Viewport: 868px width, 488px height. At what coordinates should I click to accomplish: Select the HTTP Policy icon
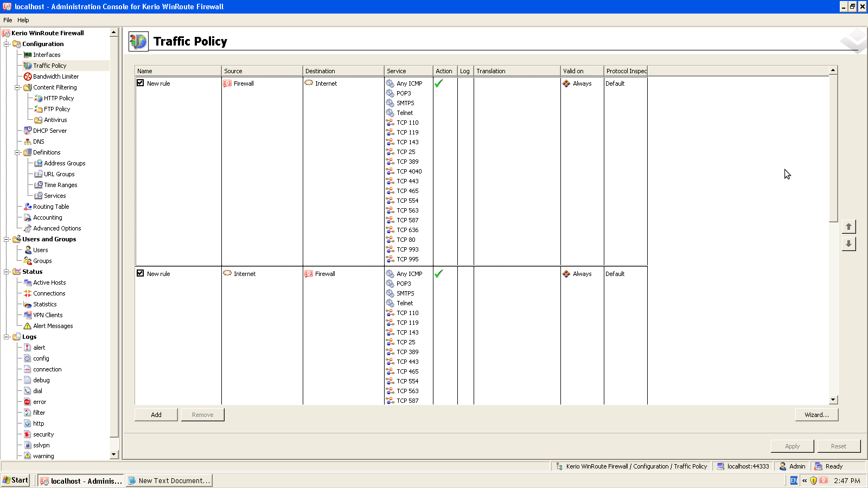tap(39, 98)
